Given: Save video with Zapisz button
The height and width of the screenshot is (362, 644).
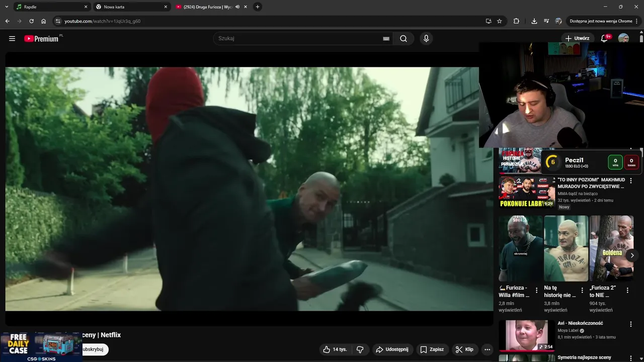Looking at the screenshot, I should 432,349.
